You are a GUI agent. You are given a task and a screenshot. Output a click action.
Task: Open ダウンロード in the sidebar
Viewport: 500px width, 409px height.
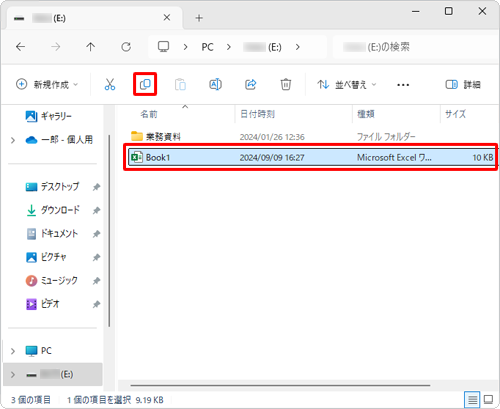coord(60,210)
